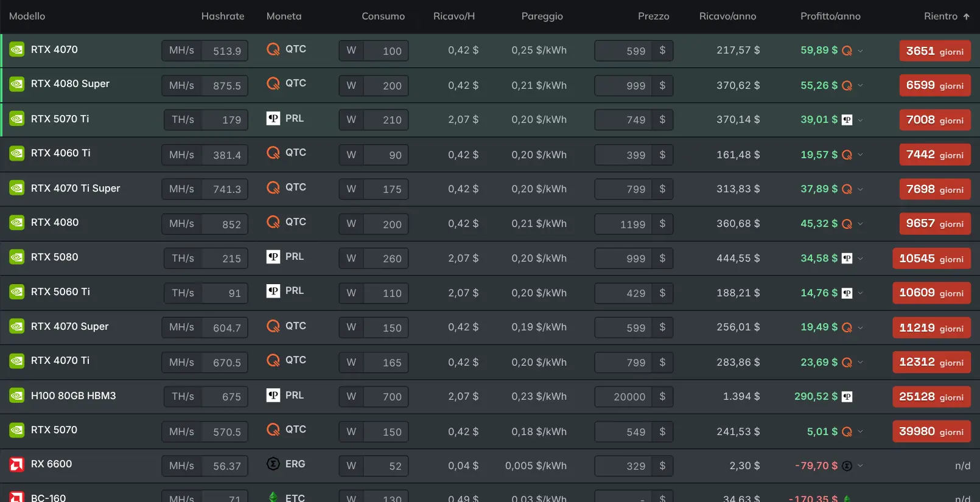Click the PRL coin icon in RTX 5060 Ti row
Viewport: 980px width, 502px height.
pos(273,291)
